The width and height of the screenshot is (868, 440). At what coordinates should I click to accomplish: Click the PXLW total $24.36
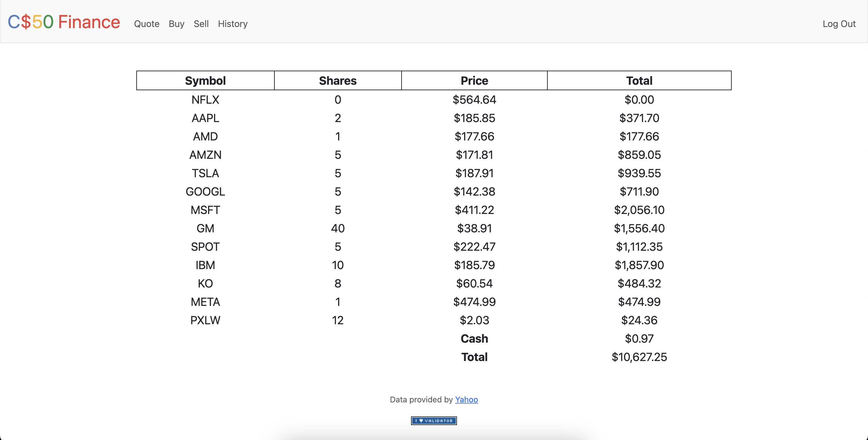[639, 320]
